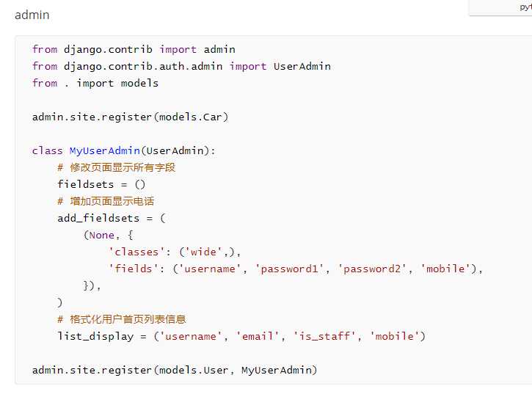Viewport: 532px width, 397px height.
Task: Click the comment 增加页面显示电话
Action: 106,201
